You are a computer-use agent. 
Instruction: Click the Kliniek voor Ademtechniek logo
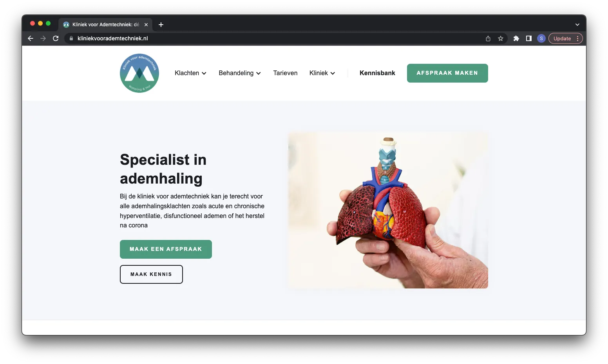tap(139, 73)
